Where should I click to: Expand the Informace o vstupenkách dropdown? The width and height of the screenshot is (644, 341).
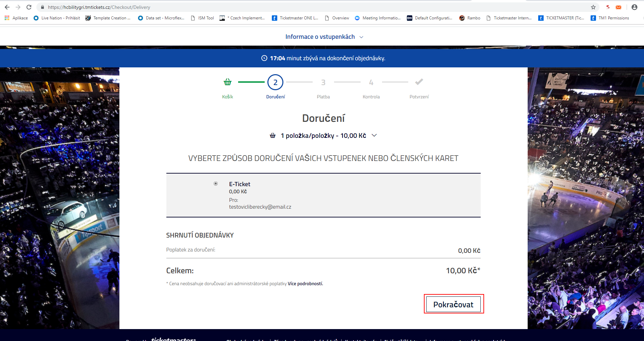[324, 37]
